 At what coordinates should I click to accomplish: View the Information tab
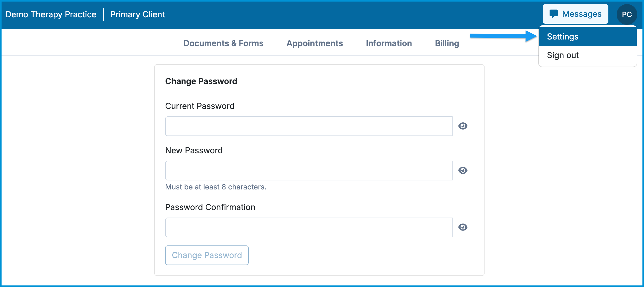tap(389, 43)
